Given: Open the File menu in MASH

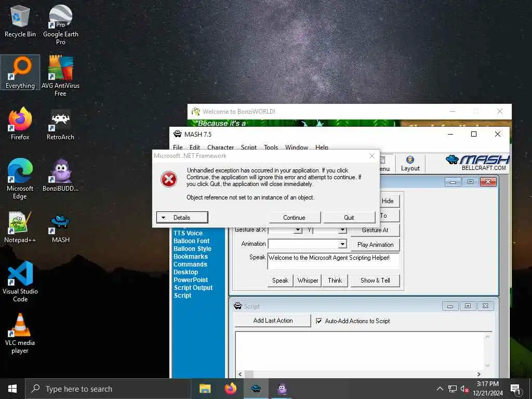Looking at the screenshot, I should (x=178, y=147).
